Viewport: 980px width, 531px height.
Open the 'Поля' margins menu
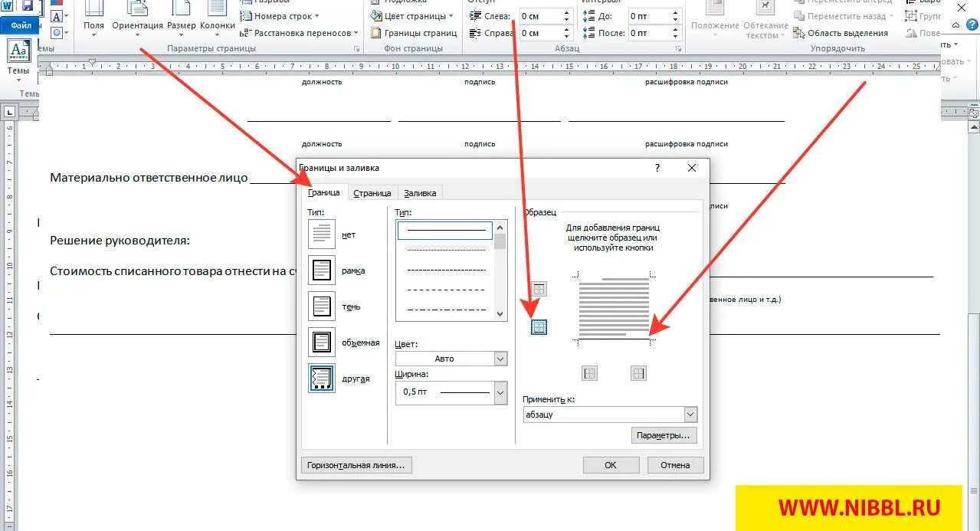(93, 18)
